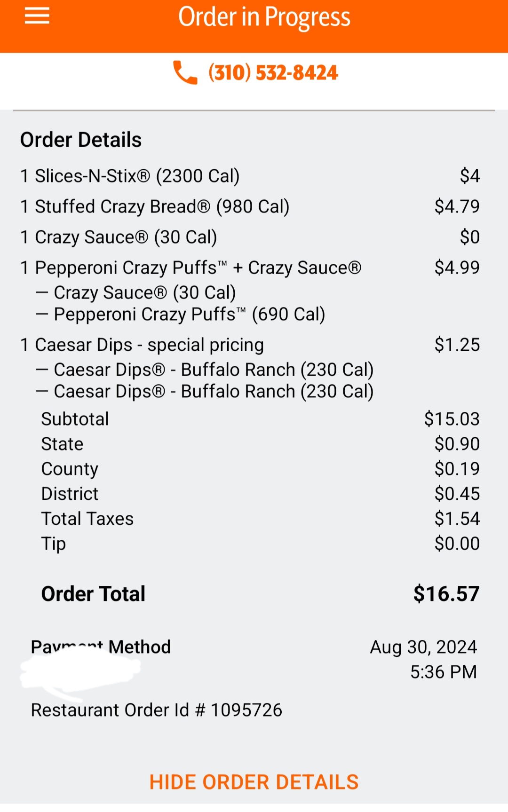Select the Total Taxes row label

pos(87,519)
